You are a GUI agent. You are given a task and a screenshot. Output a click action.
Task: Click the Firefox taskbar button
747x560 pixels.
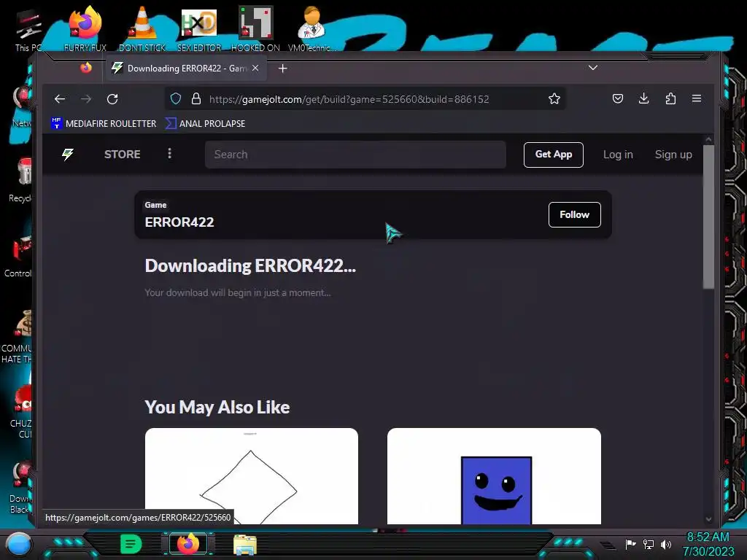click(188, 544)
